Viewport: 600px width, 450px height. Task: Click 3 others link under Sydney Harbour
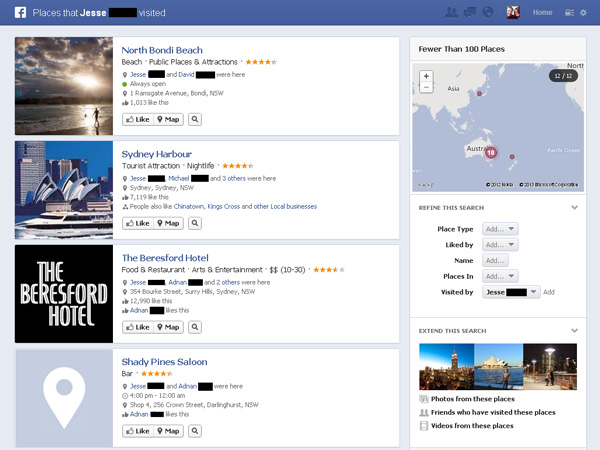coord(234,178)
